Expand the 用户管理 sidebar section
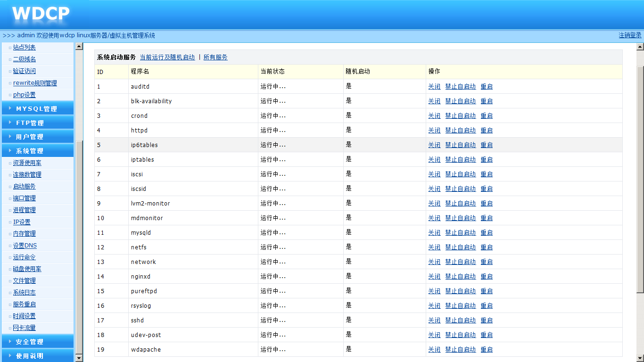This screenshot has width=644, height=362. (37, 137)
